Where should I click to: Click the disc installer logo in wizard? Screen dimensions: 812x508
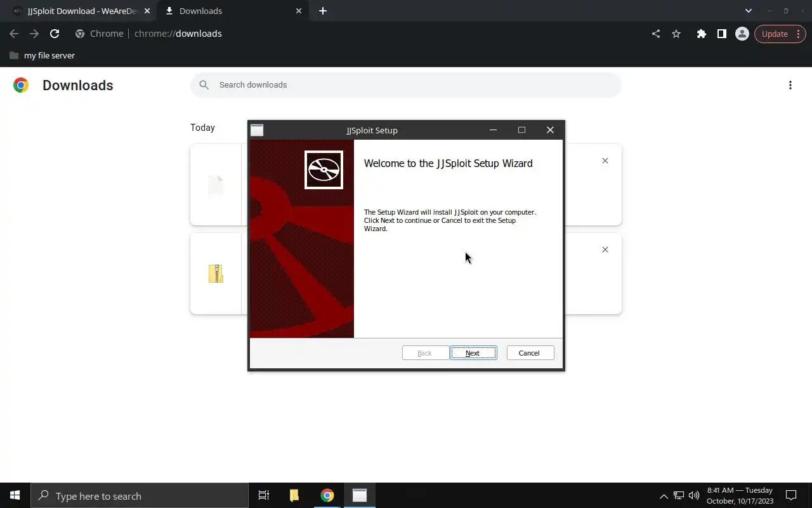pos(324,170)
